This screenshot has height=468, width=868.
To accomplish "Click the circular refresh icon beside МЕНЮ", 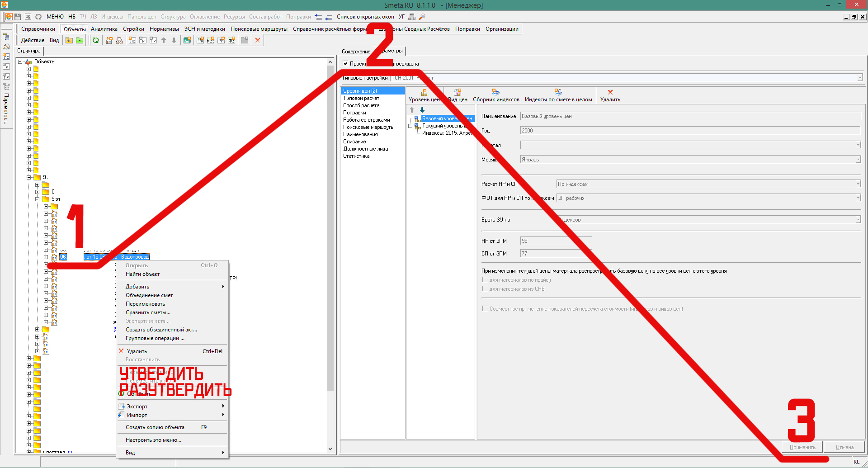I will (38, 17).
